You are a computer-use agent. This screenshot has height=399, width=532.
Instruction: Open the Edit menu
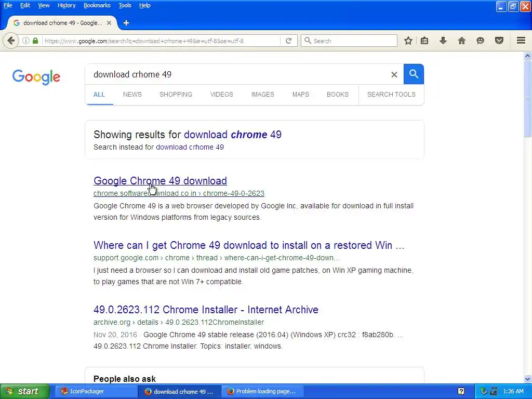(25, 5)
